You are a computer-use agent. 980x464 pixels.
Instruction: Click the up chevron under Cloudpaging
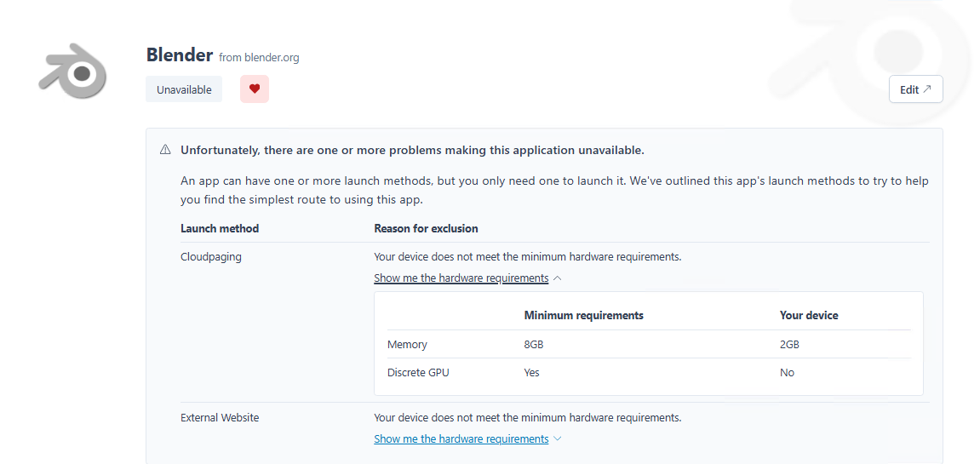pyautogui.click(x=557, y=278)
